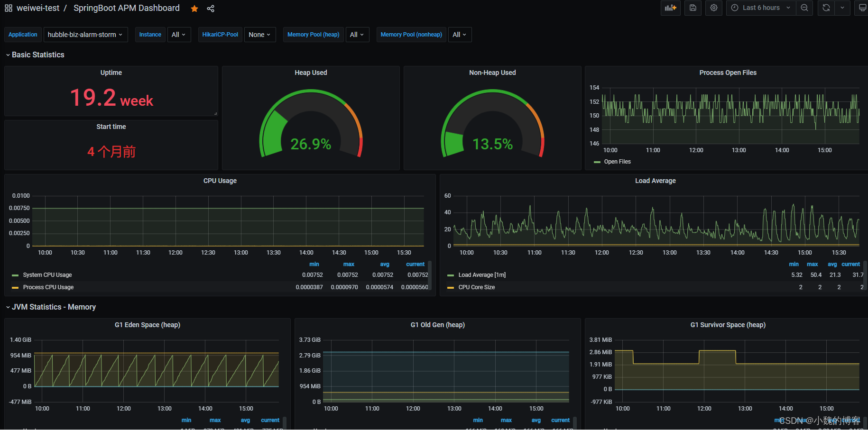Sort CPU Usage legend by min

(314, 264)
